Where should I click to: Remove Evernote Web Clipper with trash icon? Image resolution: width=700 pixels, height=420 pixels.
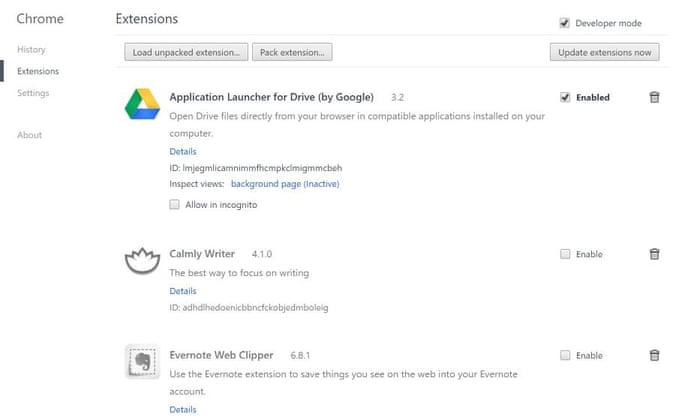pyautogui.click(x=654, y=355)
